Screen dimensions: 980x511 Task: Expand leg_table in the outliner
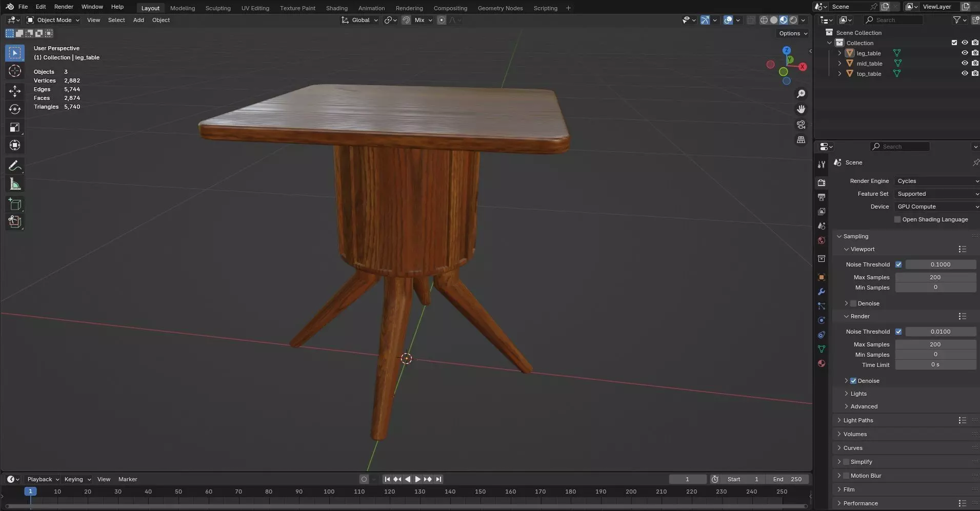click(839, 53)
